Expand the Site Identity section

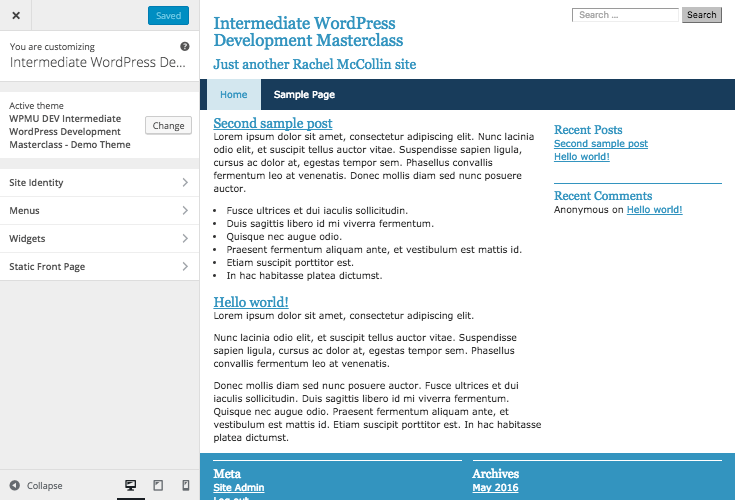pos(99,183)
